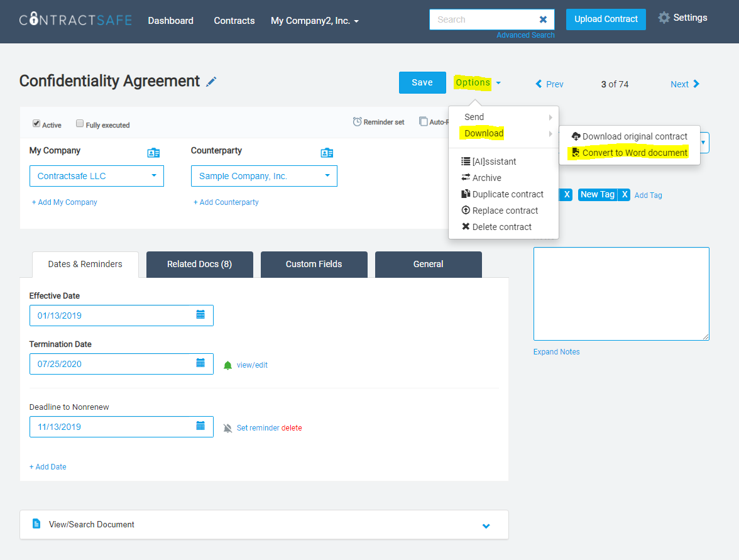
Task: Open the Contractsafe LLC company dropdown
Action: [97, 176]
